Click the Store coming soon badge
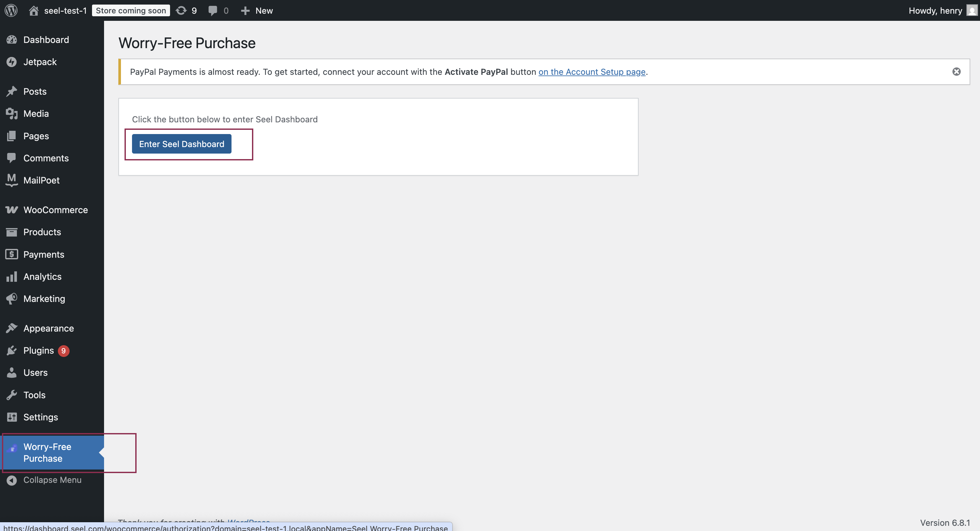The width and height of the screenshot is (980, 531). [130, 10]
